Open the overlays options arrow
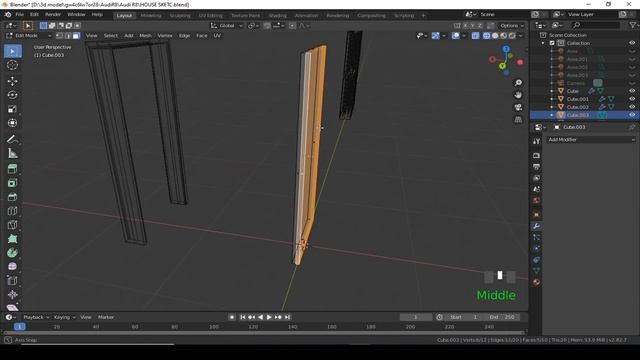Image resolution: width=640 pixels, height=360 pixels. pyautogui.click(x=464, y=36)
